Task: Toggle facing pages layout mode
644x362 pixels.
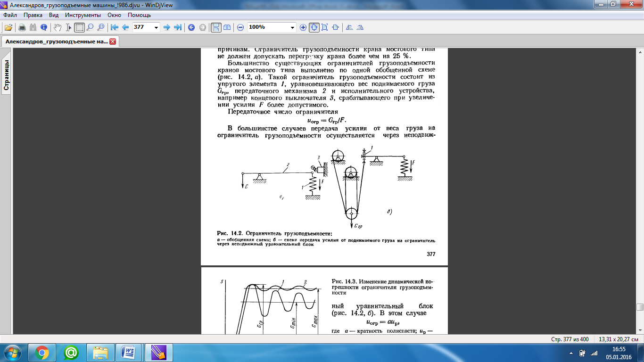Action: point(227,27)
